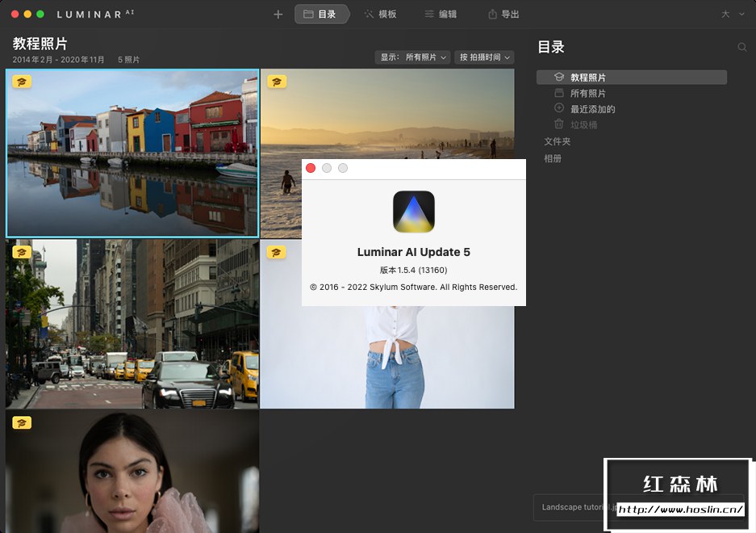756x533 pixels.
Task: Click the 教程照片 gallery heading
Action: pos(40,44)
